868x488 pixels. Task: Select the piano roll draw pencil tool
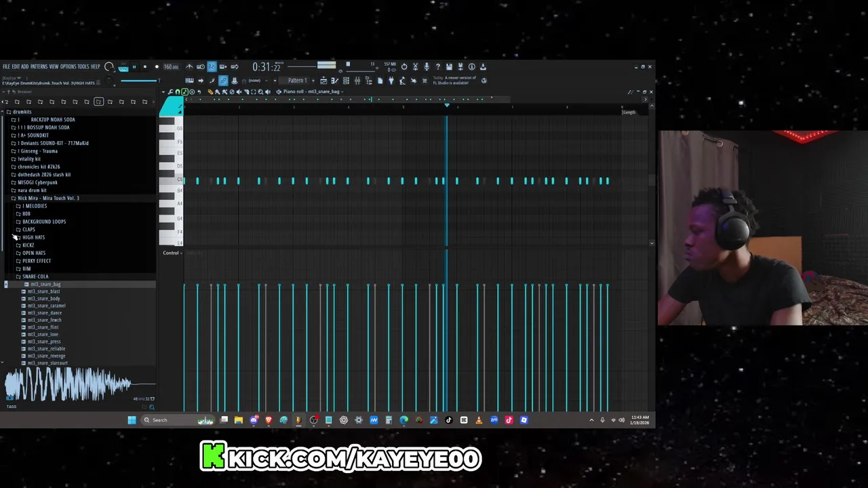[x=210, y=92]
